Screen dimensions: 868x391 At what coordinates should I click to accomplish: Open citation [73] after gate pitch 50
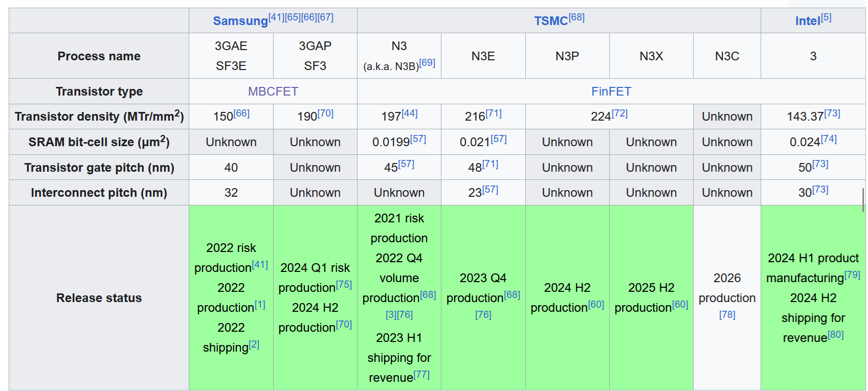pos(820,164)
